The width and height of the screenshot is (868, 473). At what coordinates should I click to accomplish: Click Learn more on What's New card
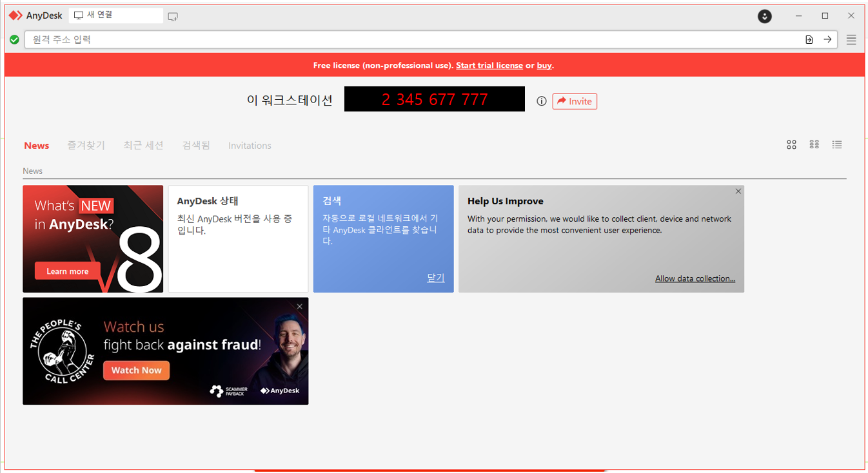point(68,271)
